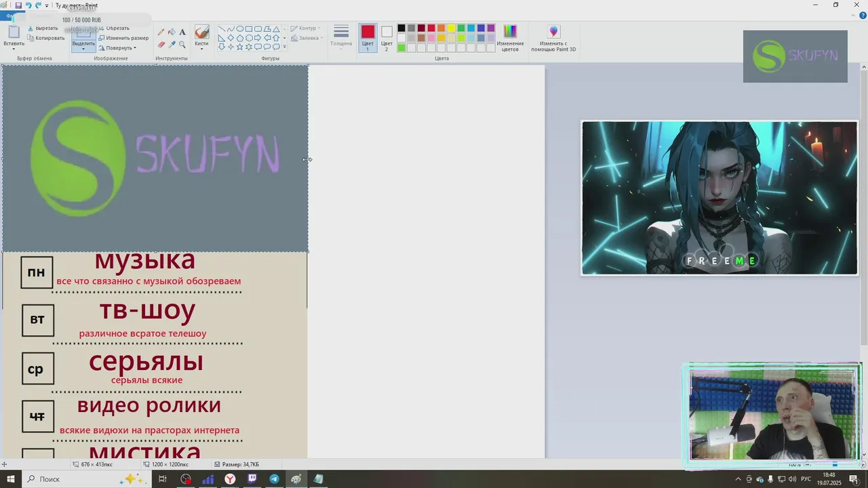Image resolution: width=868 pixels, height=488 pixels.
Task: Click the FREEME character image overlay
Action: tap(719, 198)
